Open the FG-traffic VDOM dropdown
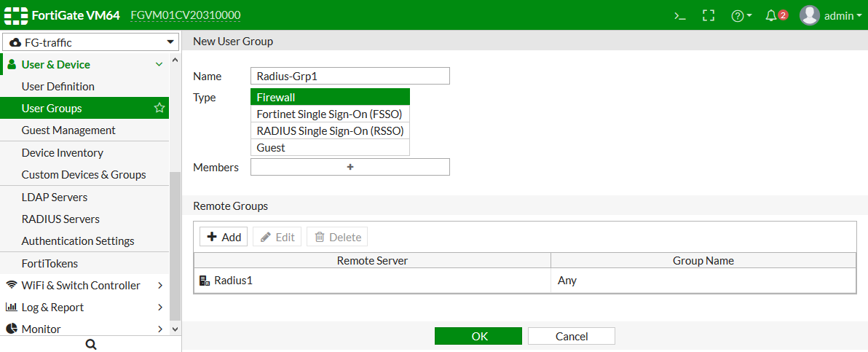Screen dimensions: 868x352 pos(90,42)
